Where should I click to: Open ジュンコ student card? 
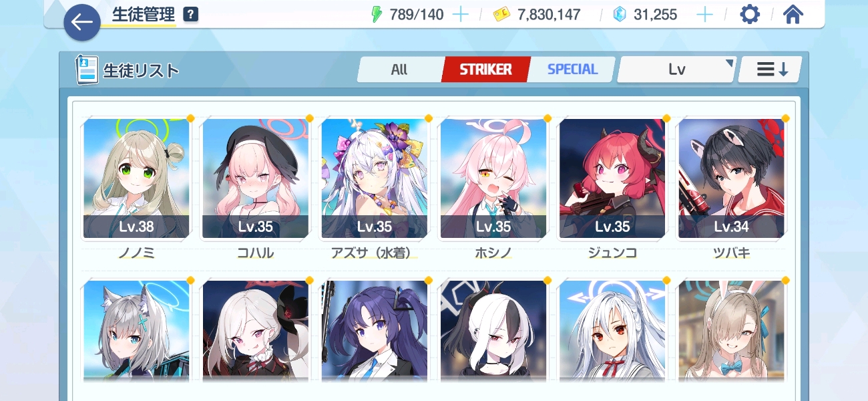tap(612, 178)
